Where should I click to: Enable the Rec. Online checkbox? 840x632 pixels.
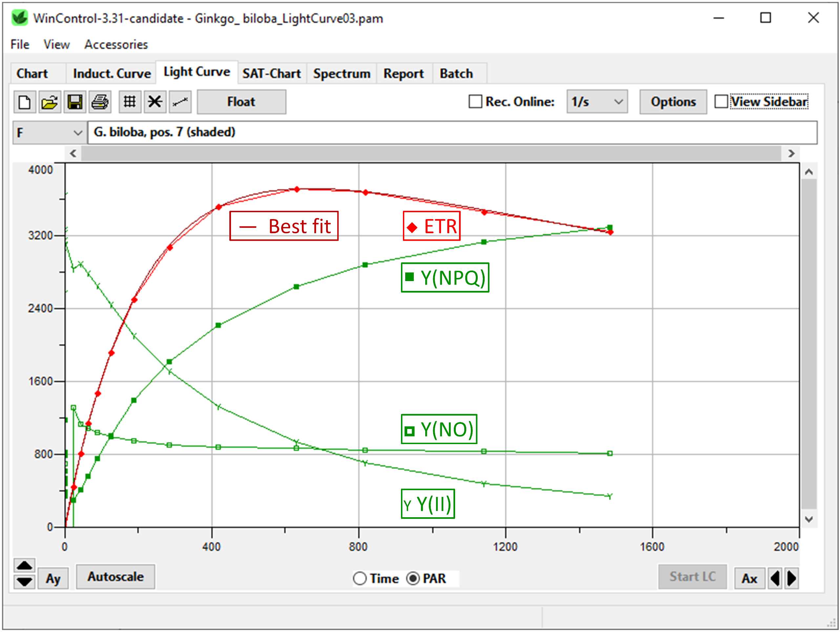tap(475, 101)
